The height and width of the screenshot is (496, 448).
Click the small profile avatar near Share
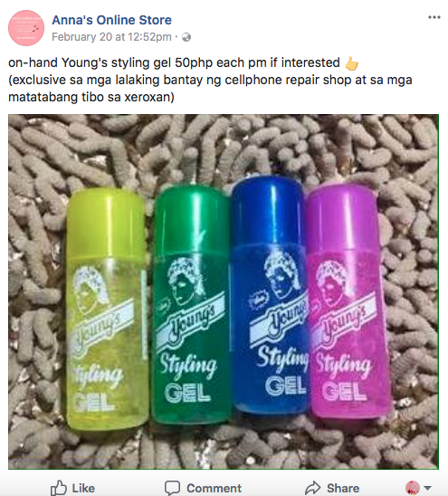click(x=413, y=488)
